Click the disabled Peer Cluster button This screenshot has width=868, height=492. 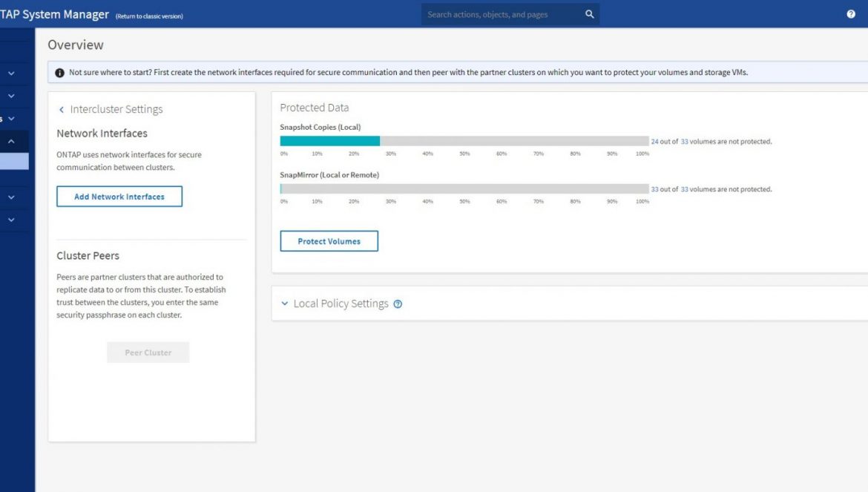(148, 352)
